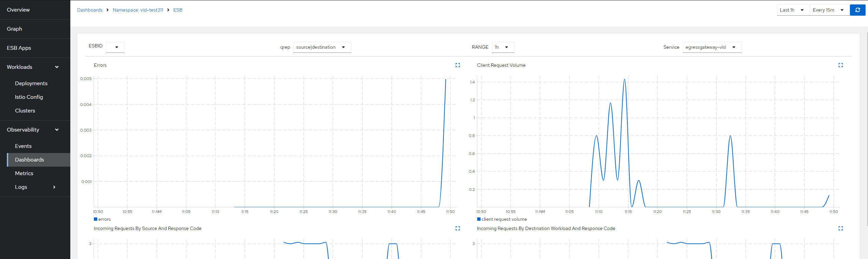
Task: Open the ESBID dropdown
Action: pos(115,47)
